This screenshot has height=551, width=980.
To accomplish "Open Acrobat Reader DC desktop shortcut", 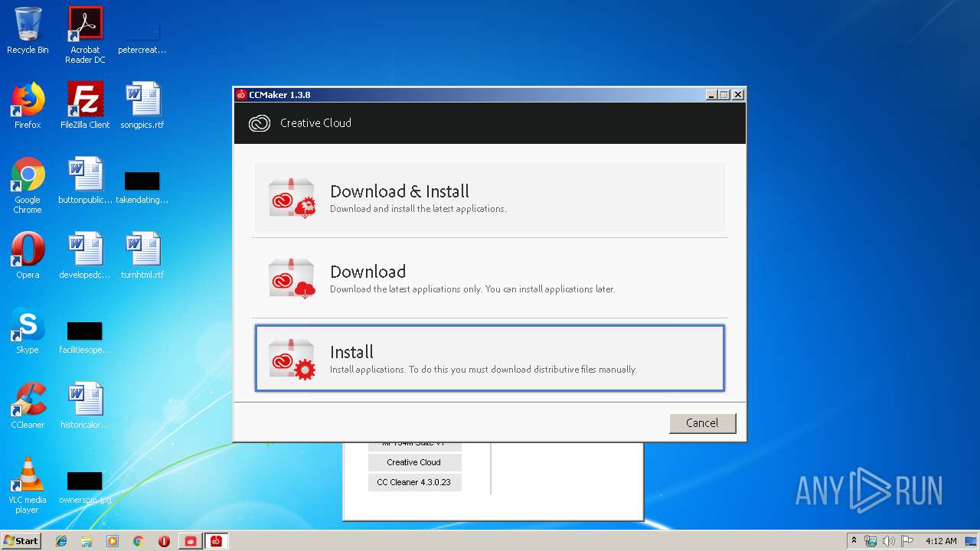I will tap(85, 35).
